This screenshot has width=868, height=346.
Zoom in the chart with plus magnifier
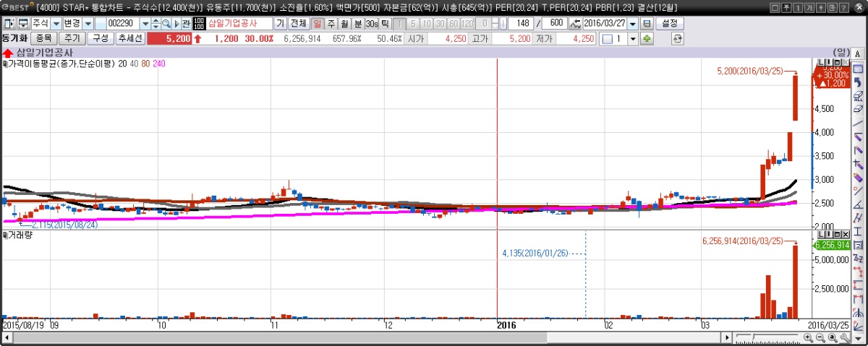pyautogui.click(x=808, y=338)
